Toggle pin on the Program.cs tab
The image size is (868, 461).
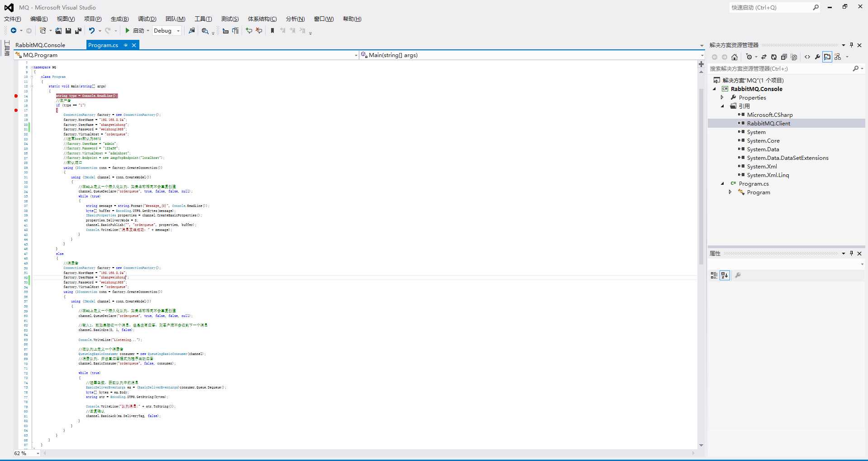point(126,45)
